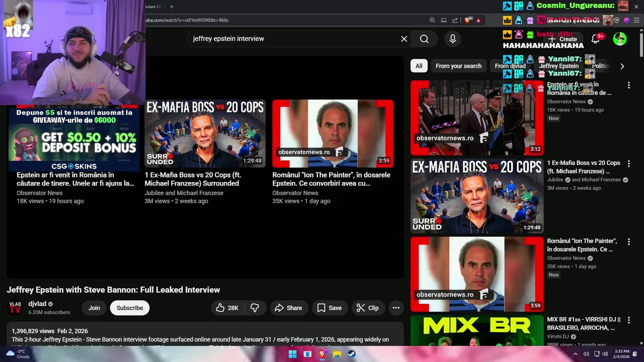Click the magnifier search button on YouTube
Viewport: 644px width, 362px height.
[x=424, y=39]
